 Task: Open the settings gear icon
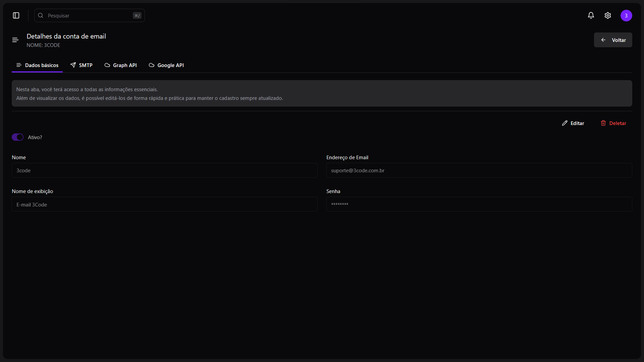click(608, 15)
